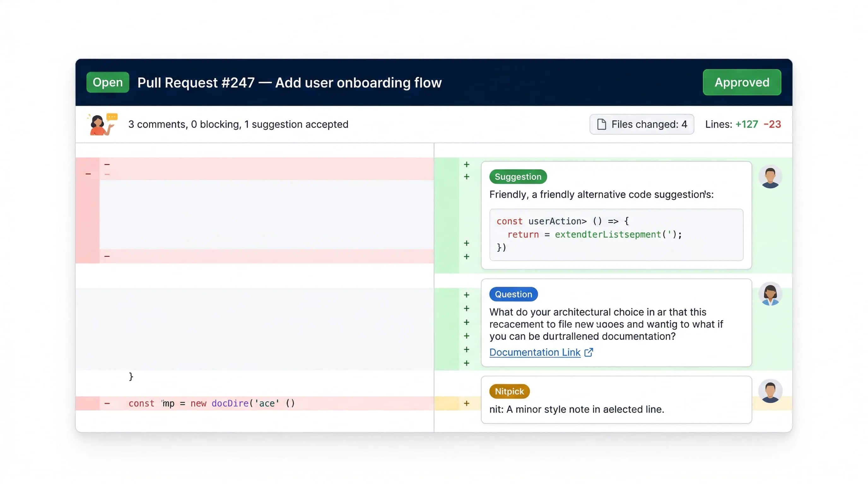Click the added lines count +127

pos(746,124)
